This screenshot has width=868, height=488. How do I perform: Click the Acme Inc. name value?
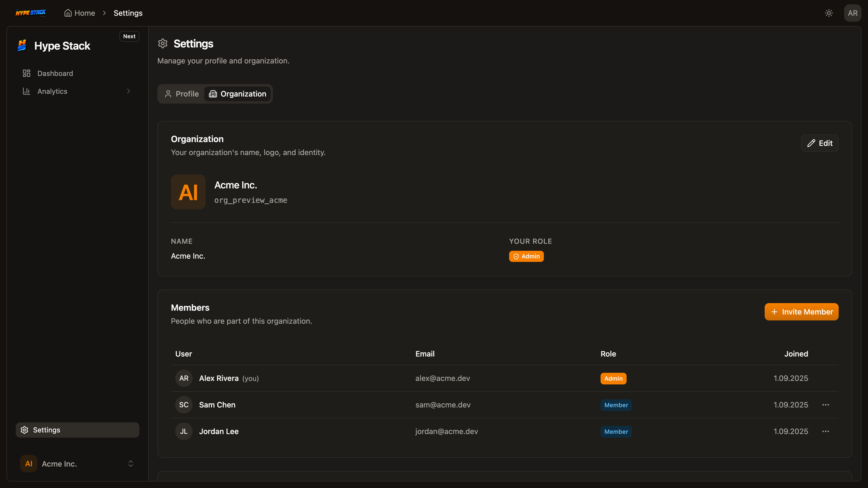point(188,256)
